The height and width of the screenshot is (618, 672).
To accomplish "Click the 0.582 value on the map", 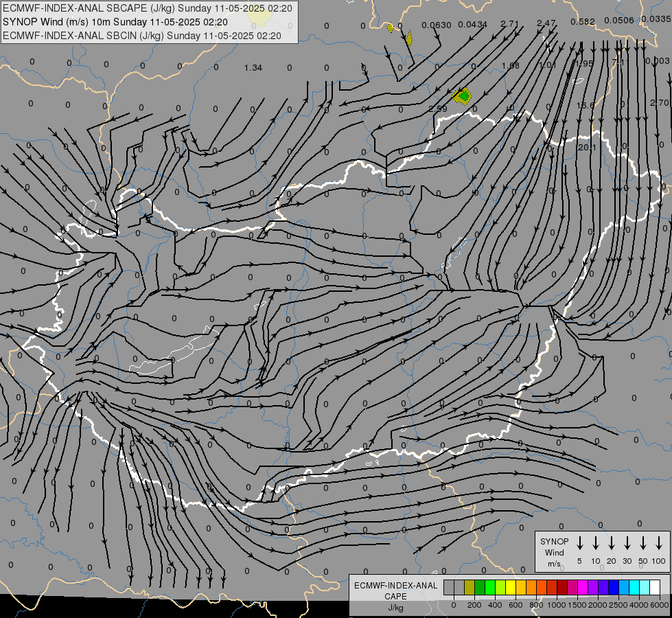I will point(583,21).
